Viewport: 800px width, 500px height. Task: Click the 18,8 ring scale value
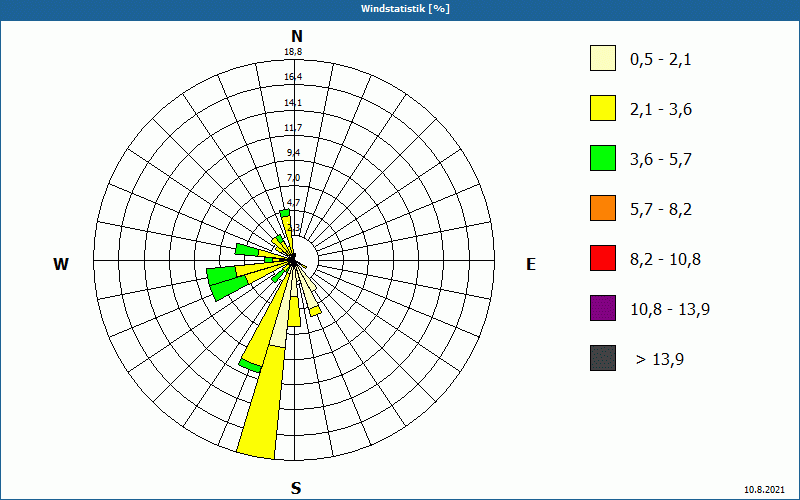[x=293, y=52]
